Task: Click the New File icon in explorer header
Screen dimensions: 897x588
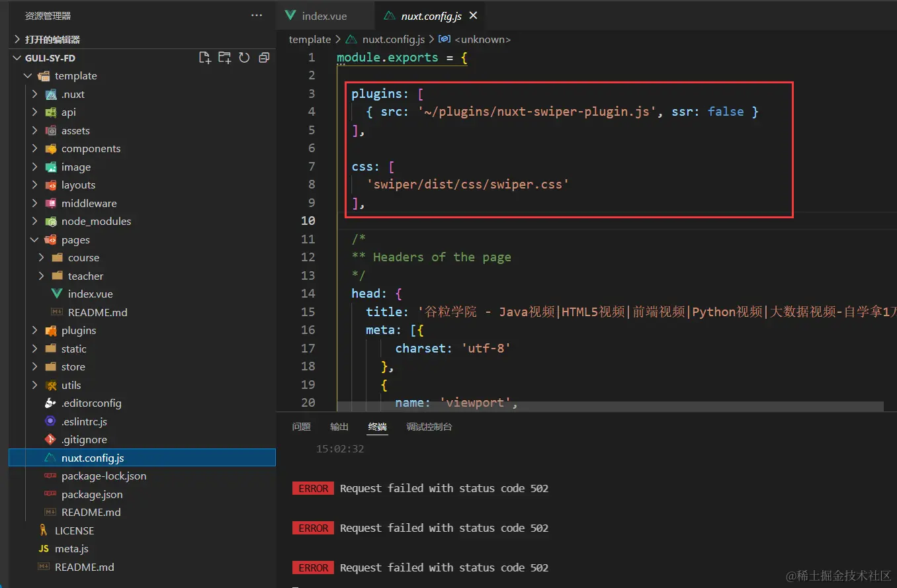Action: tap(205, 58)
